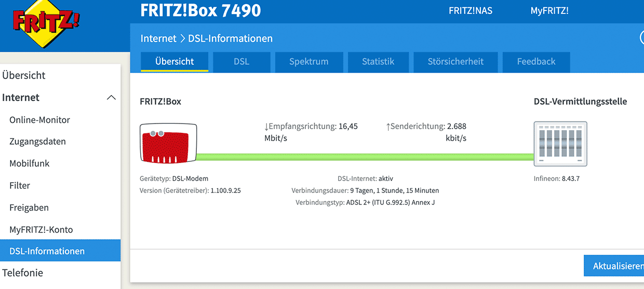
Task: Go to the Feedback tab
Action: pos(536,61)
